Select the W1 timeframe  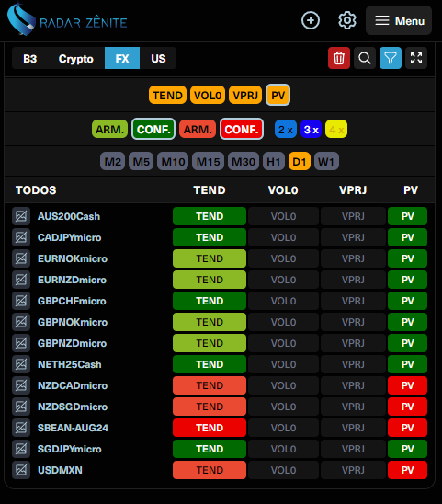(326, 161)
